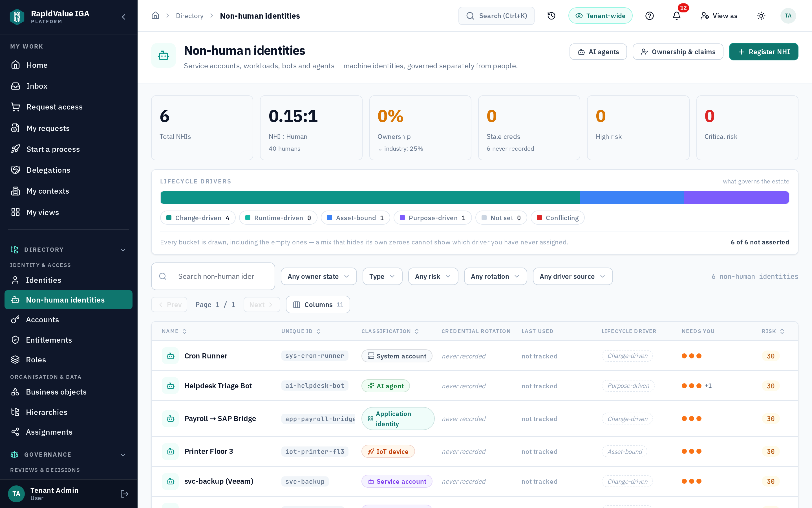Open Delegations in the sidebar
812x508 pixels.
[x=69, y=170]
